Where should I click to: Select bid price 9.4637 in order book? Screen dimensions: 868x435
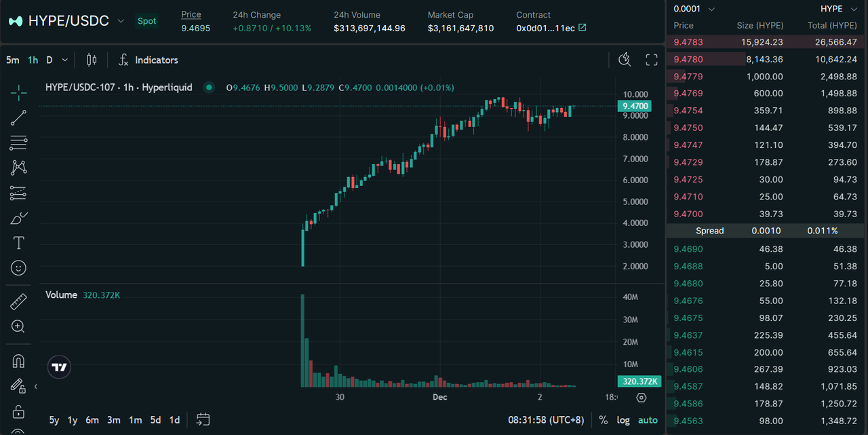coord(688,335)
